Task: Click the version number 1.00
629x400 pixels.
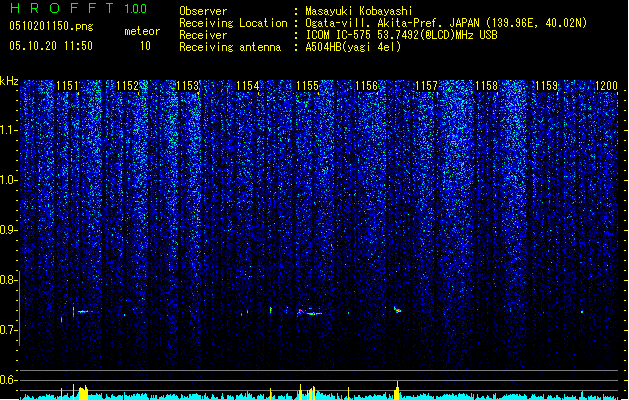Action: [136, 9]
